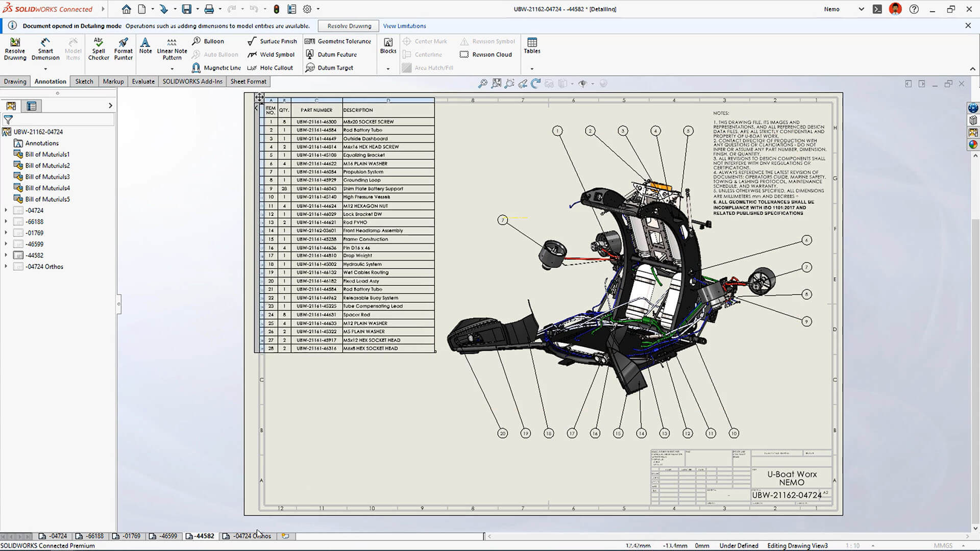Insert a Note annotation
Image resolution: width=980 pixels, height=551 pixels.
point(145,45)
